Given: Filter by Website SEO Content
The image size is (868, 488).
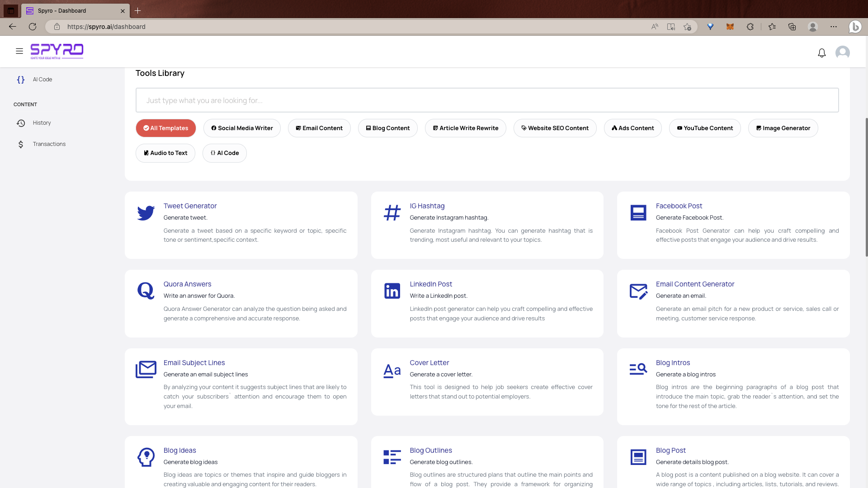Looking at the screenshot, I should point(555,128).
